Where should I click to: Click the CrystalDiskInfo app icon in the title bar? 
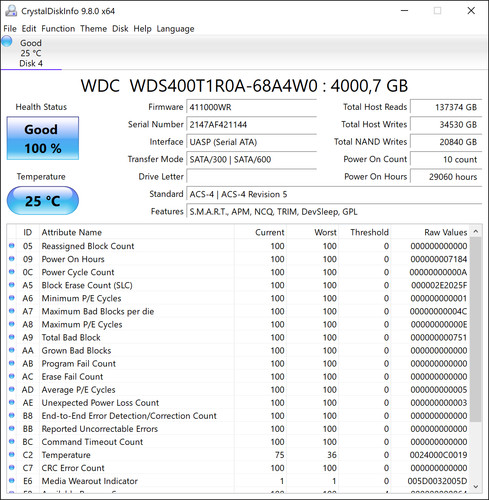(11, 11)
